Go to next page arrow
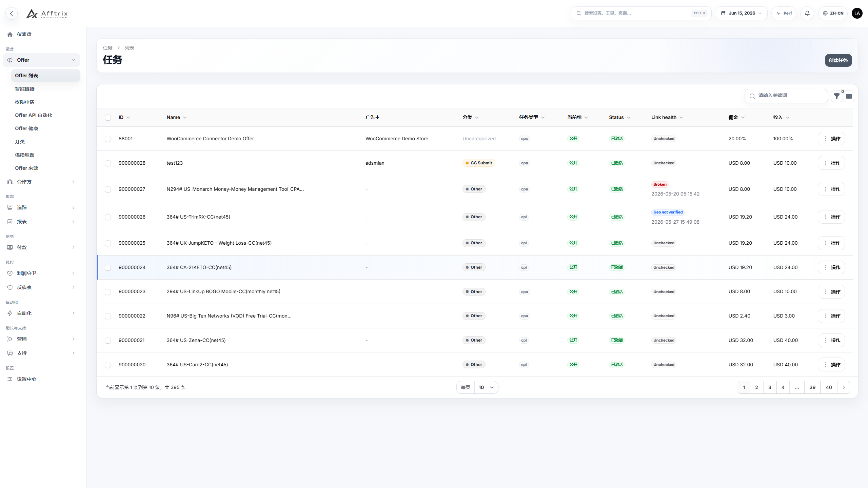Image resolution: width=868 pixels, height=488 pixels. click(844, 387)
